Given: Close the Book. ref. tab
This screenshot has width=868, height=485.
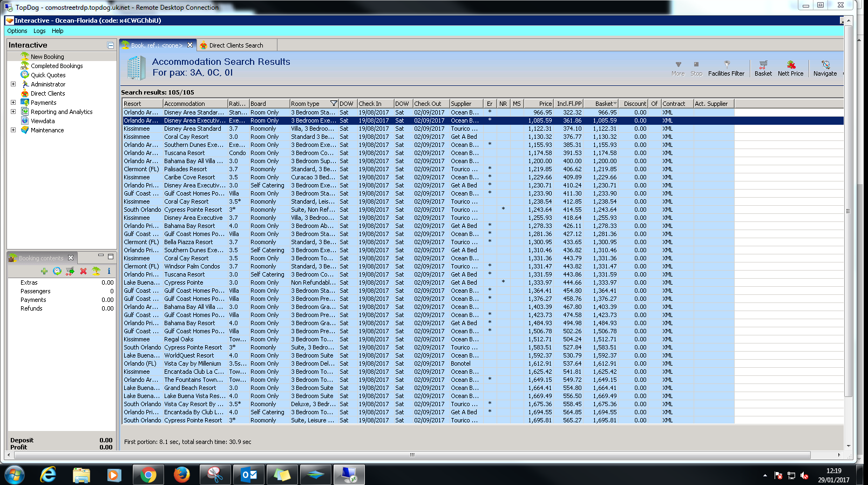Looking at the screenshot, I should coord(190,45).
